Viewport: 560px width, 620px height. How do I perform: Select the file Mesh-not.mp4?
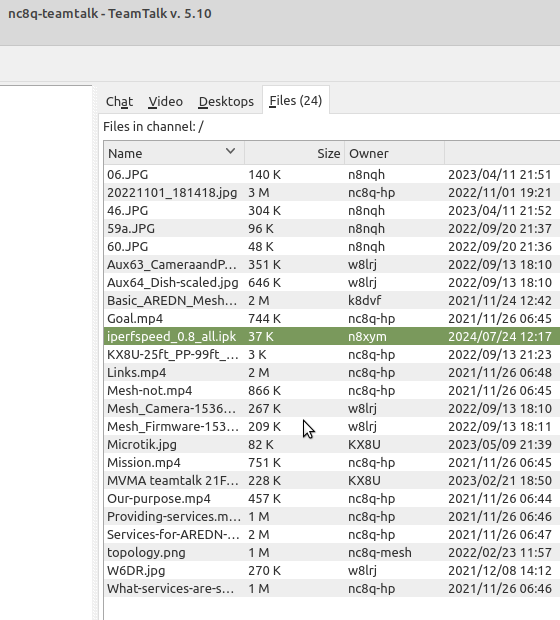[x=332, y=390]
